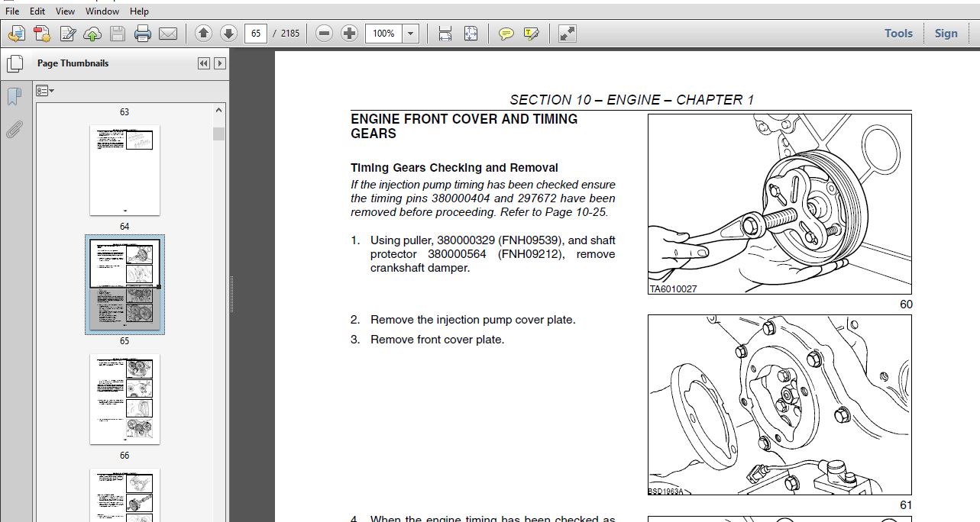980x522 pixels.
Task: Click the Read mode expand icon
Action: pos(567,34)
